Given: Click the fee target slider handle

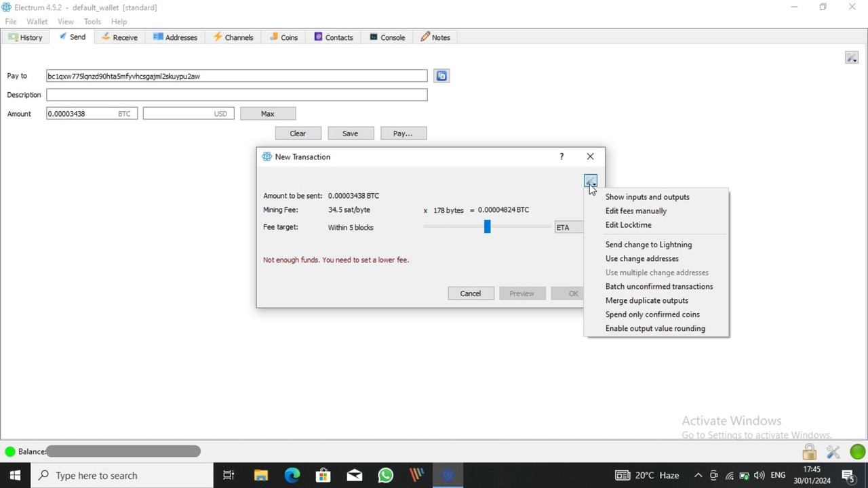Looking at the screenshot, I should click(487, 227).
